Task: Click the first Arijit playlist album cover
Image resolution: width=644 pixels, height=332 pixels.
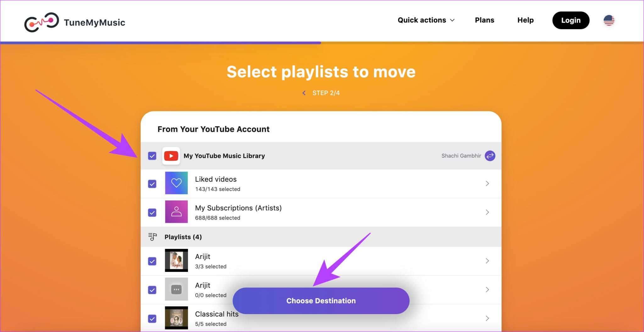Action: tap(176, 260)
